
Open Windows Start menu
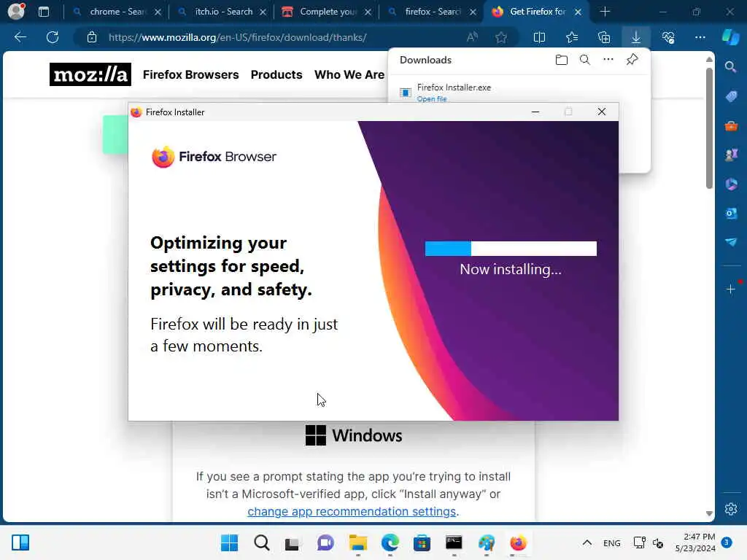[x=229, y=542]
